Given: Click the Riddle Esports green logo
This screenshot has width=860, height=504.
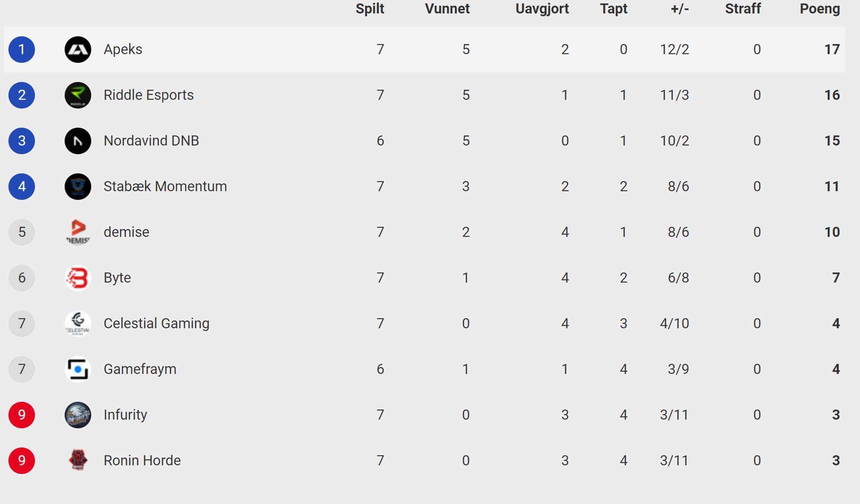Looking at the screenshot, I should click(78, 95).
